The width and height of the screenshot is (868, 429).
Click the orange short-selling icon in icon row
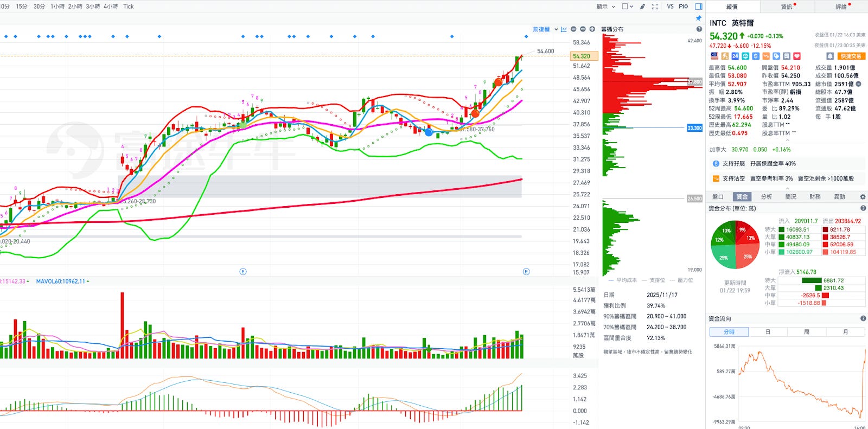pyautogui.click(x=766, y=56)
